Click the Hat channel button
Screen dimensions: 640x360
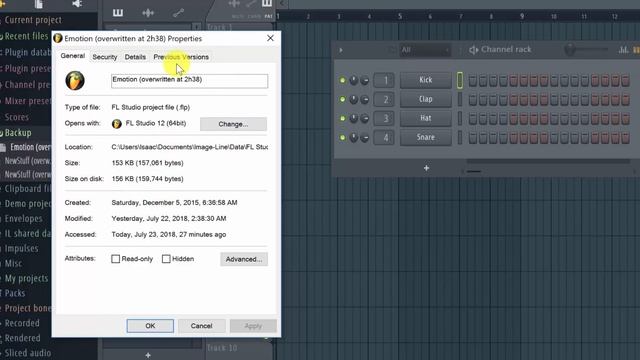(x=425, y=118)
